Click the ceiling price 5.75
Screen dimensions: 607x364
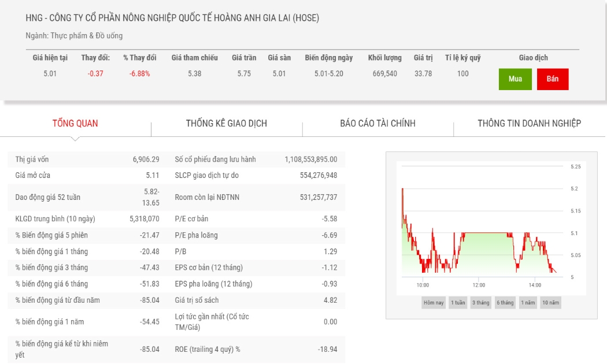(x=244, y=73)
